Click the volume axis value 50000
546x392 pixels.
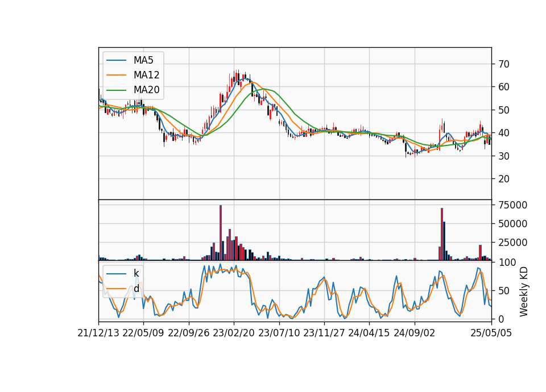point(512,224)
